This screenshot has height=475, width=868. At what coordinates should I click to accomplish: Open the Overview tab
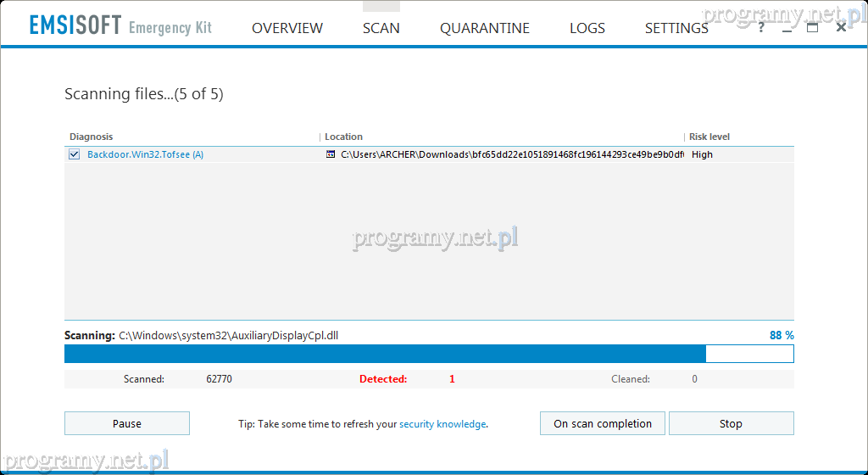(x=287, y=28)
